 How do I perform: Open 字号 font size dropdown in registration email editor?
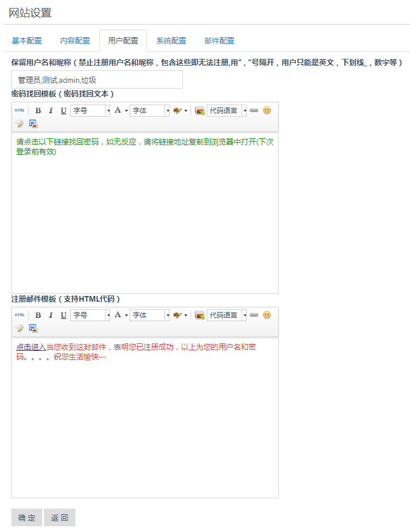(x=90, y=315)
